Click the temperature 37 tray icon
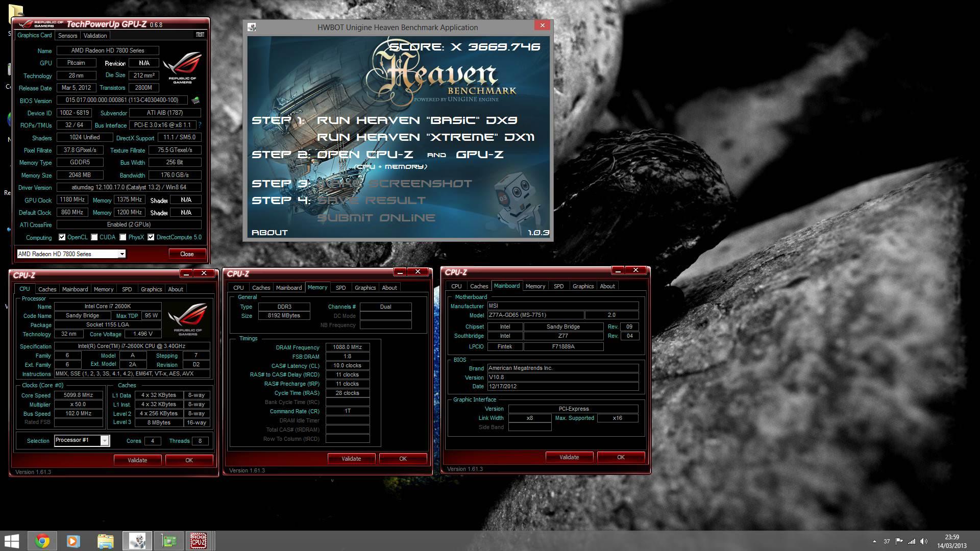 (887, 541)
